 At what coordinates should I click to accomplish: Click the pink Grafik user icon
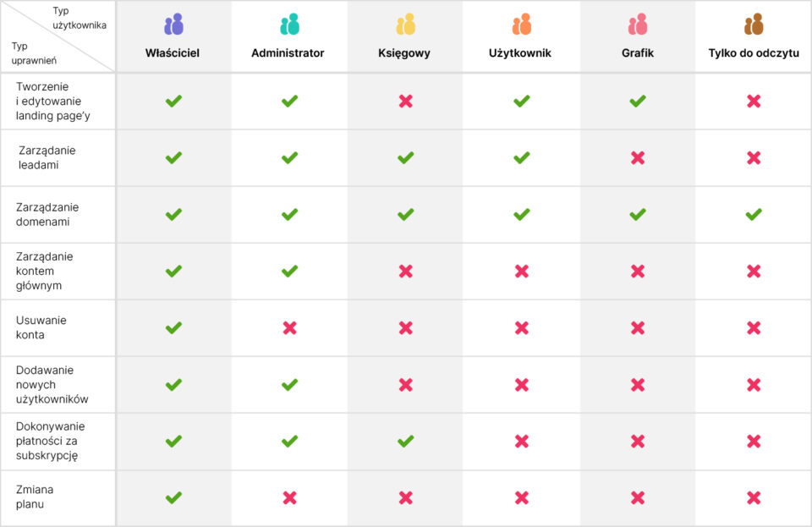pos(638,25)
